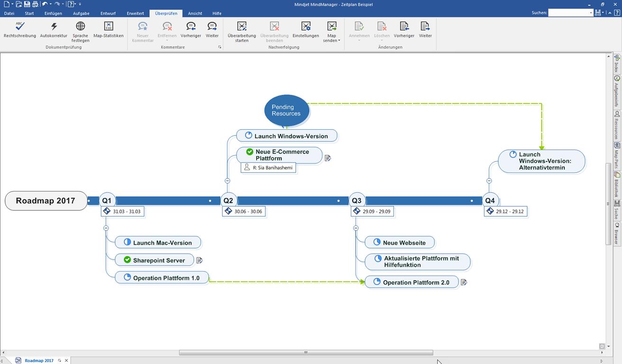Screen dimensions: 622x364
Task: Open Autokorrektur settings
Action: tap(53, 30)
